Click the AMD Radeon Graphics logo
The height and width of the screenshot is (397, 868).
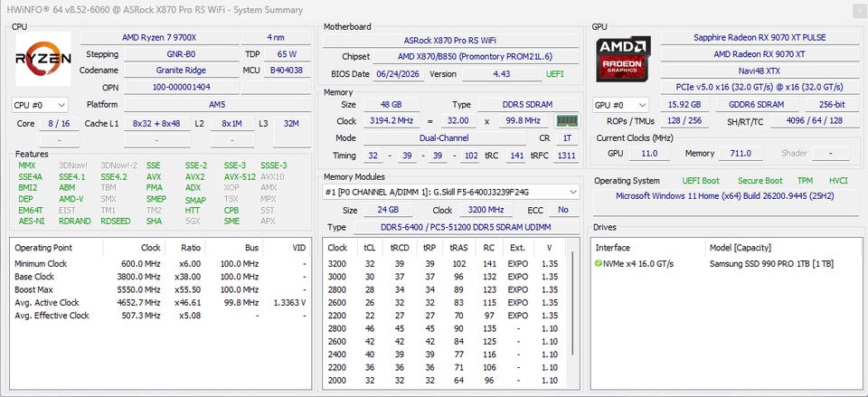click(x=623, y=59)
